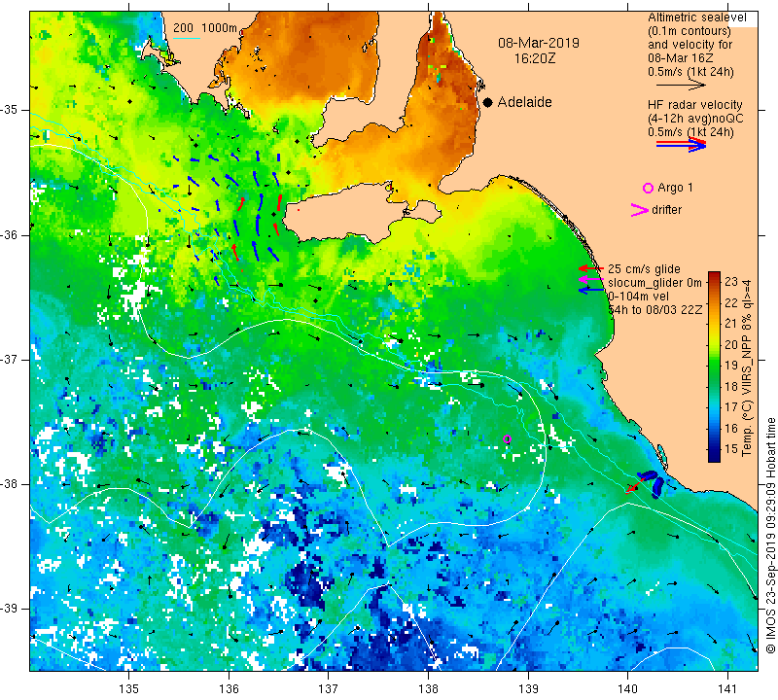The height and width of the screenshot is (700, 778).
Task: Click the colorbar value 19
Action: [x=731, y=366]
